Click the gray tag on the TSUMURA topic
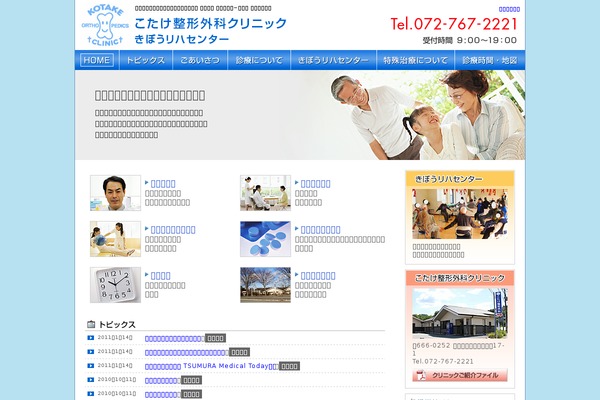This screenshot has width=600, height=400. (289, 366)
